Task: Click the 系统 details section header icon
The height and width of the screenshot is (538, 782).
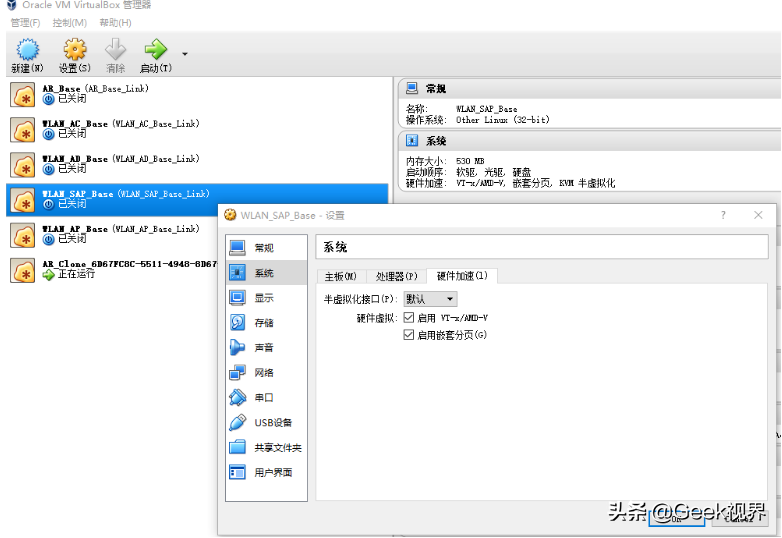Action: coord(412,141)
